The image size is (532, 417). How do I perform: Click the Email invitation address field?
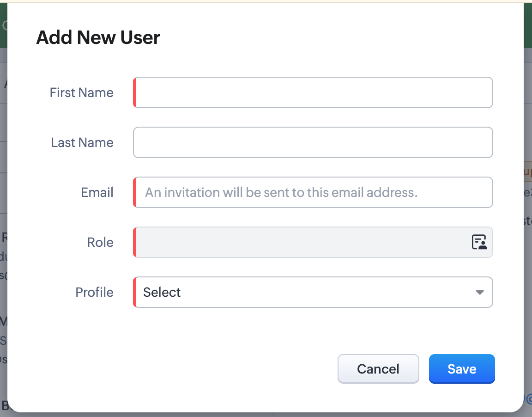click(314, 192)
